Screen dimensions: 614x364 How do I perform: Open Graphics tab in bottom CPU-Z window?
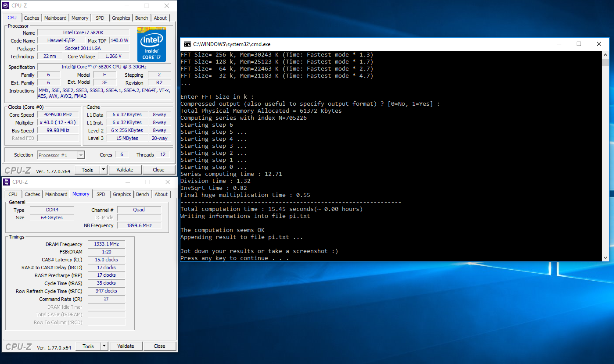(122, 194)
